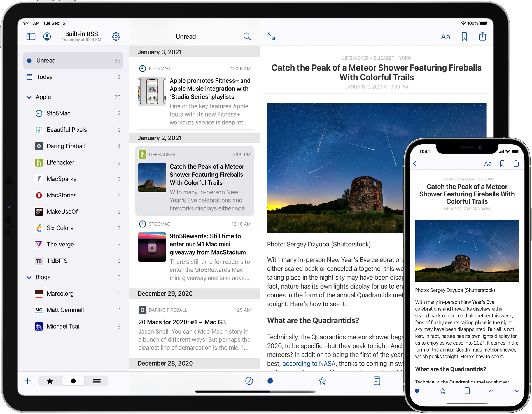Open search in the Unread list
The image size is (532, 414).
coord(247,36)
